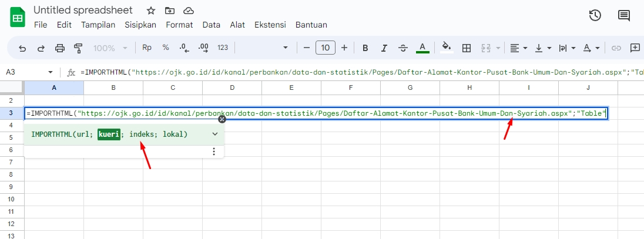644x239 pixels.
Task: Click inside the formula bar
Action: click(361, 72)
